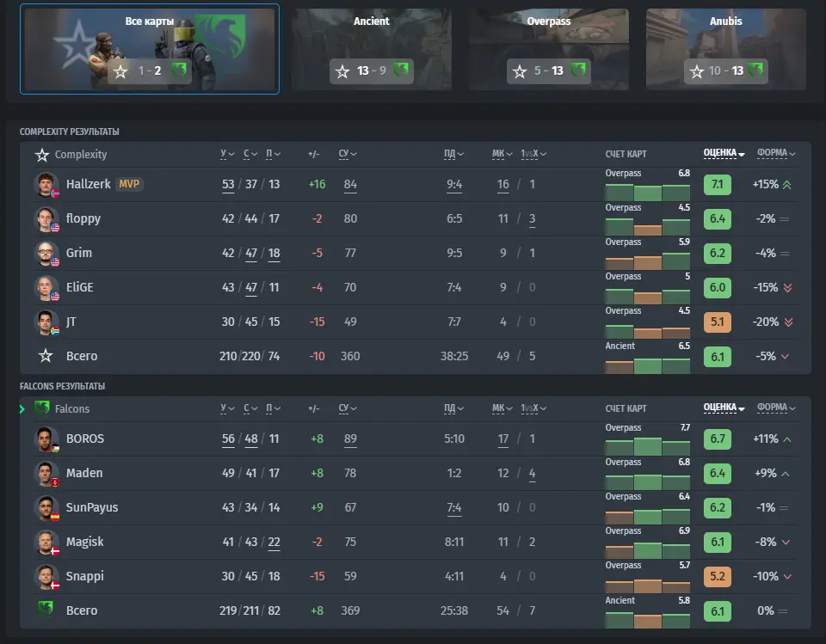Image resolution: width=826 pixels, height=644 pixels.
Task: Click Magisk's downward form arrow
Action: pyautogui.click(x=786, y=543)
